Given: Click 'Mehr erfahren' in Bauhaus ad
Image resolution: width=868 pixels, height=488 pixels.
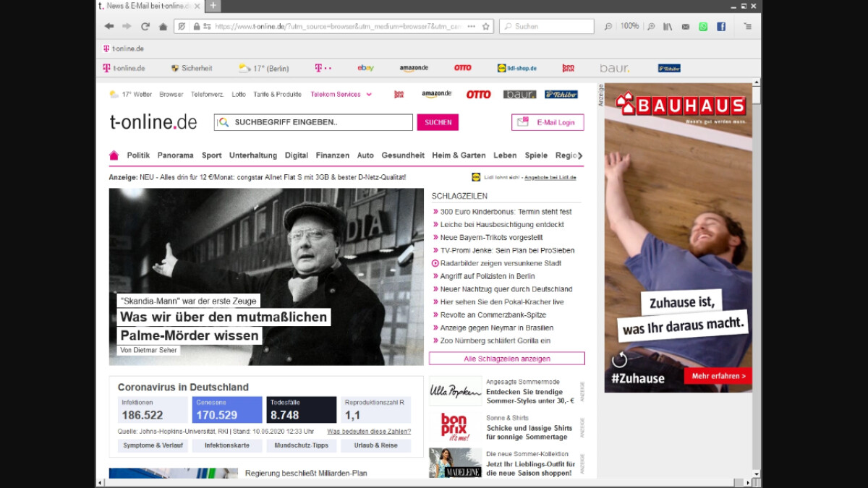Looking at the screenshot, I should point(718,376).
